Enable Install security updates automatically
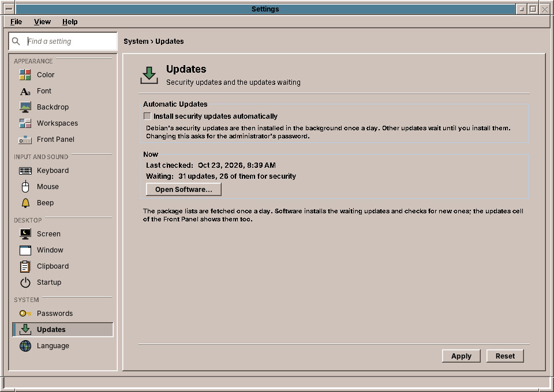Viewport: 554px width, 392px height. [x=147, y=116]
